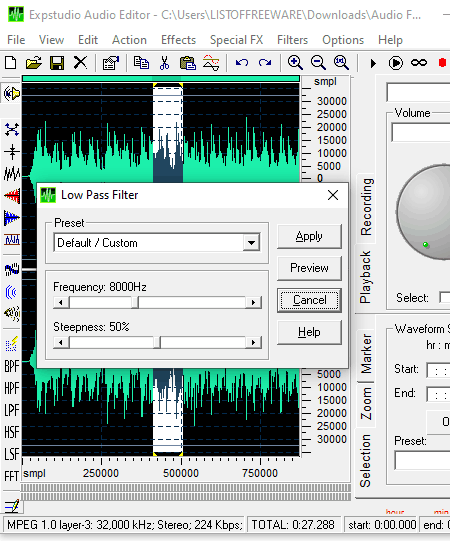Zoom out with the magnifier minus icon
The image size is (450, 541).
[x=318, y=63]
